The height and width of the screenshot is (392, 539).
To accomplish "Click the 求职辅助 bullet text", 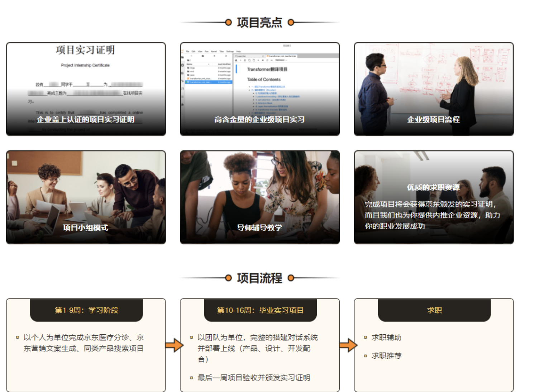I will pos(386,338).
